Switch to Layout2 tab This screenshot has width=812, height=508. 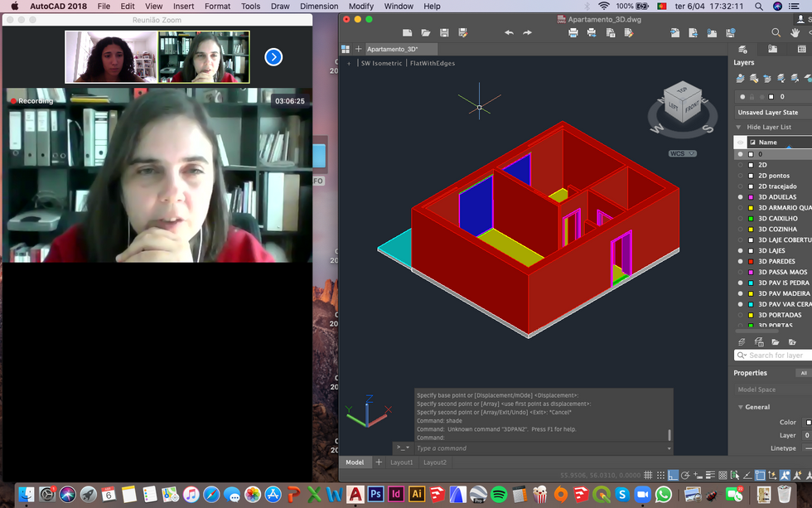click(434, 462)
